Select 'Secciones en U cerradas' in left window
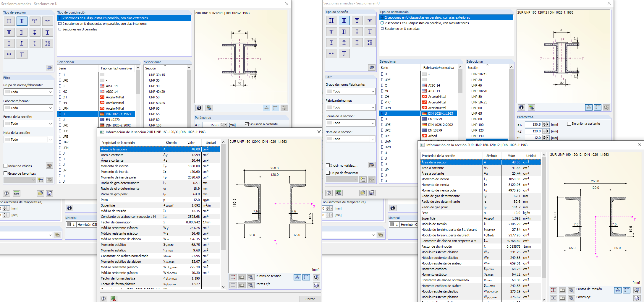 (x=124, y=29)
